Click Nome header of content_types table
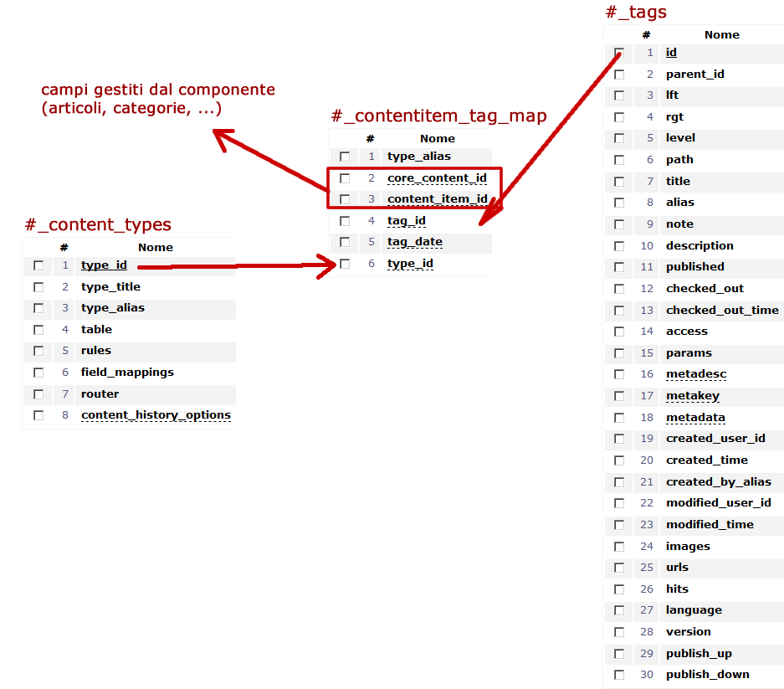The width and height of the screenshot is (784, 689). pyautogui.click(x=156, y=248)
